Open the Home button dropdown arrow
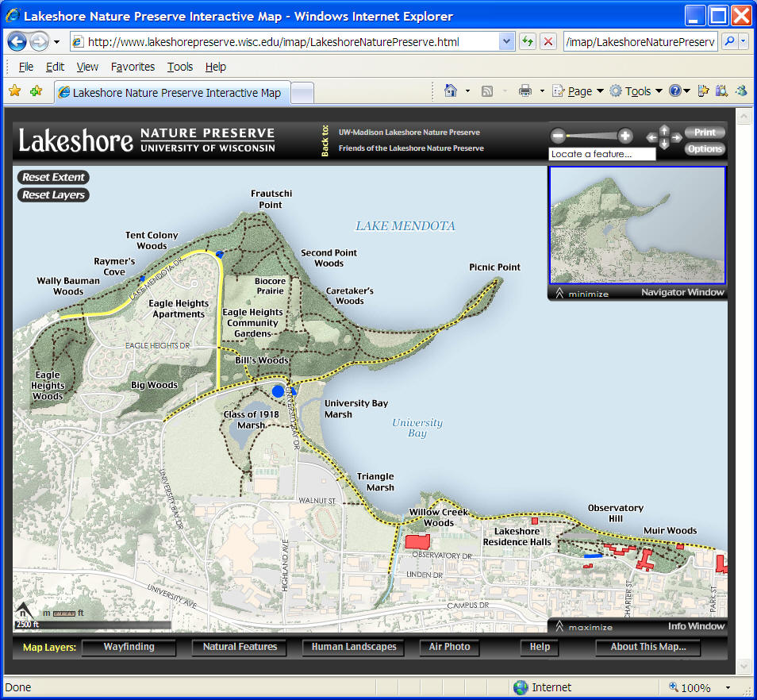This screenshot has width=757, height=700. click(x=467, y=90)
